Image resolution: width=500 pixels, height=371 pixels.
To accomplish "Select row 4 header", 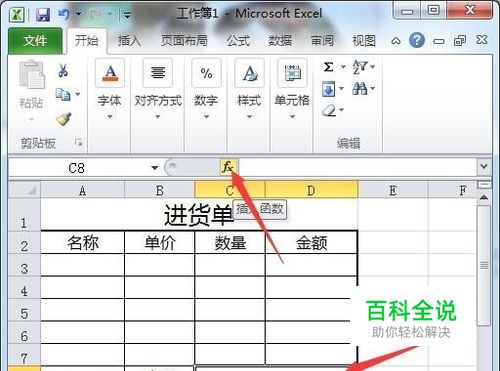I will pos(24,288).
